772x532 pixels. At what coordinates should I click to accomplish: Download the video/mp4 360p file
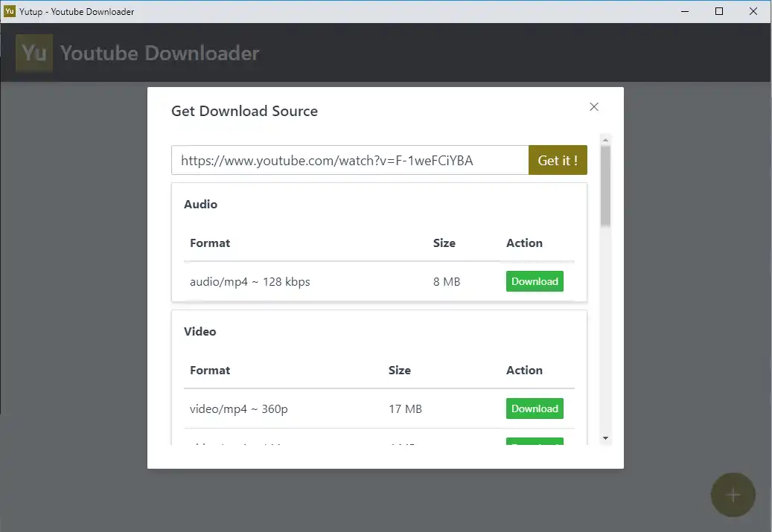[x=535, y=408]
